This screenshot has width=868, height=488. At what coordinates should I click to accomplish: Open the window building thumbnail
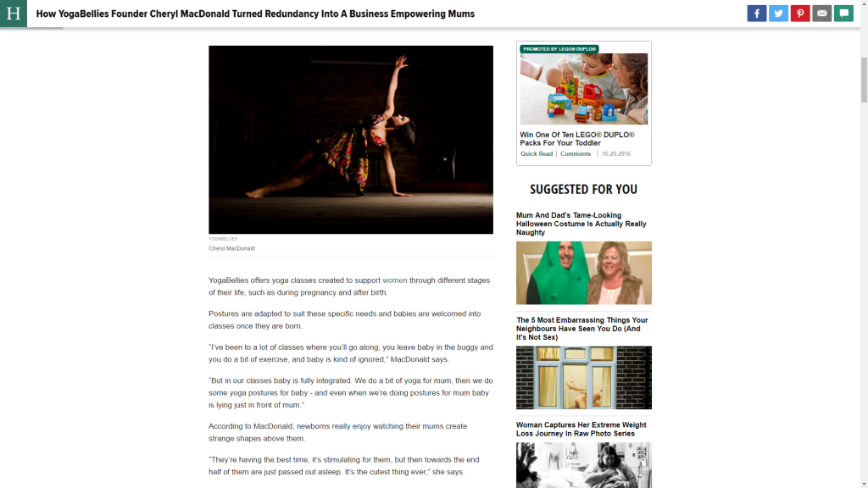pos(583,378)
